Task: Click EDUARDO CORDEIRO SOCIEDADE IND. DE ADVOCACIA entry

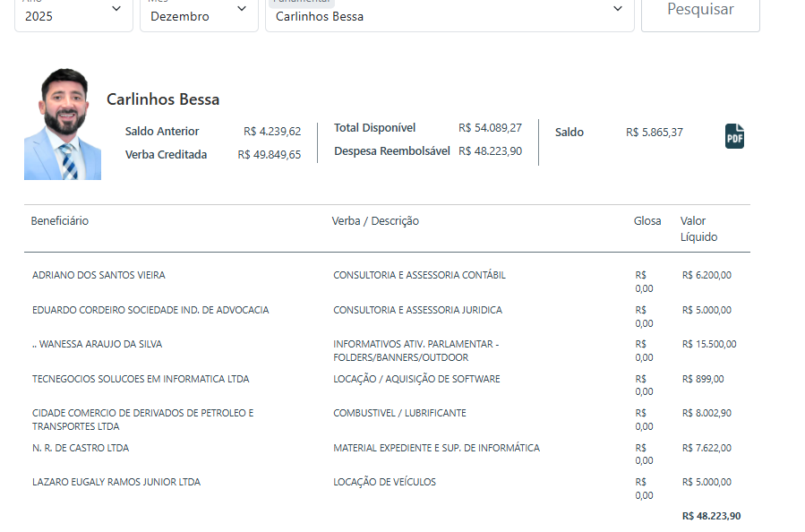Action: click(150, 311)
